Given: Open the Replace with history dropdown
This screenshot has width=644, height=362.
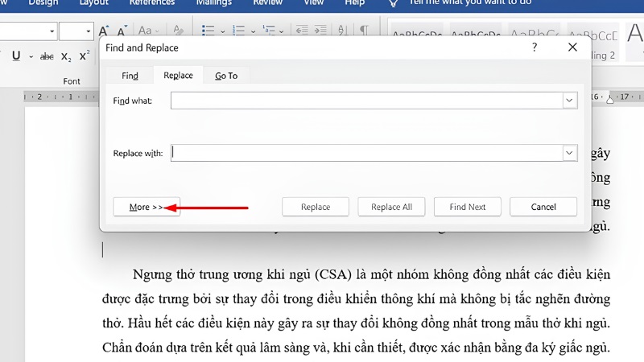Looking at the screenshot, I should (x=569, y=153).
